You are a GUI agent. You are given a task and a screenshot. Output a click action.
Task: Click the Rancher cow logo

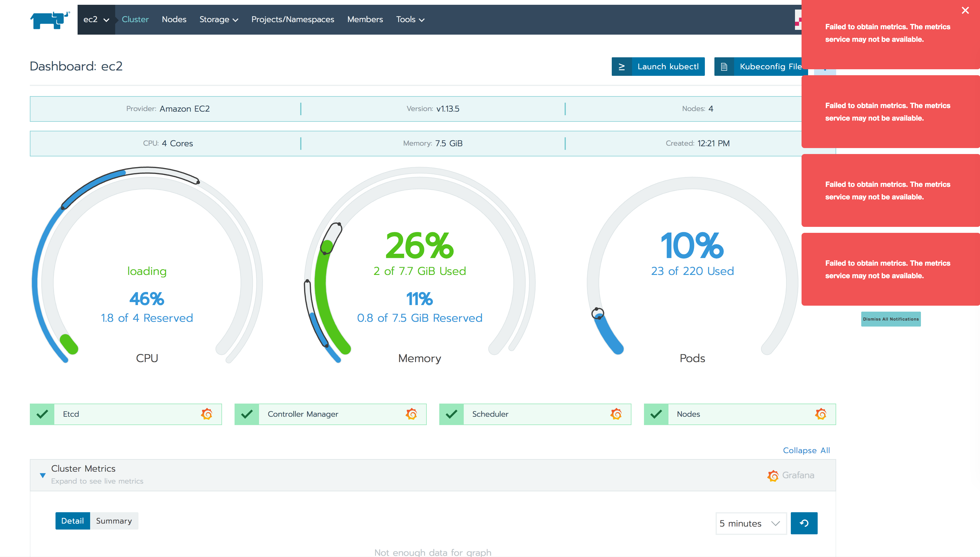50,20
